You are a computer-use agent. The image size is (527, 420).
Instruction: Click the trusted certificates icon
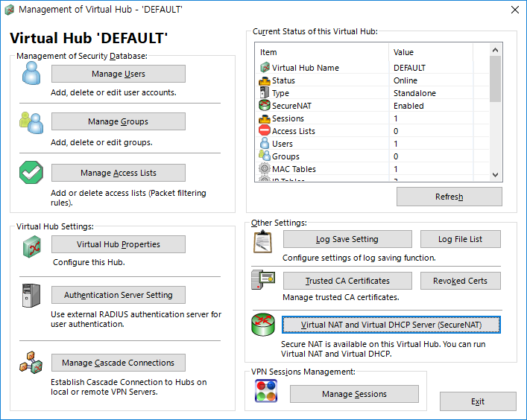click(262, 281)
